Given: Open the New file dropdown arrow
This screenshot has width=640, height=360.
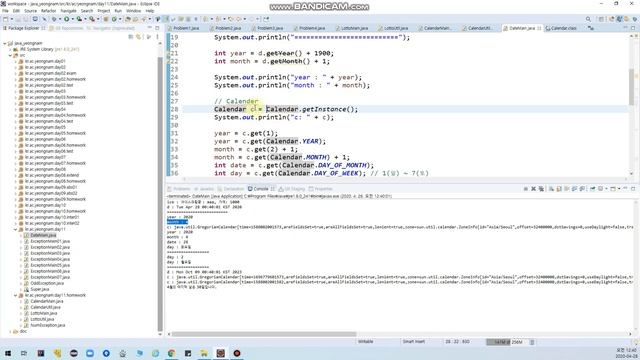Looking at the screenshot, I should [11, 19].
